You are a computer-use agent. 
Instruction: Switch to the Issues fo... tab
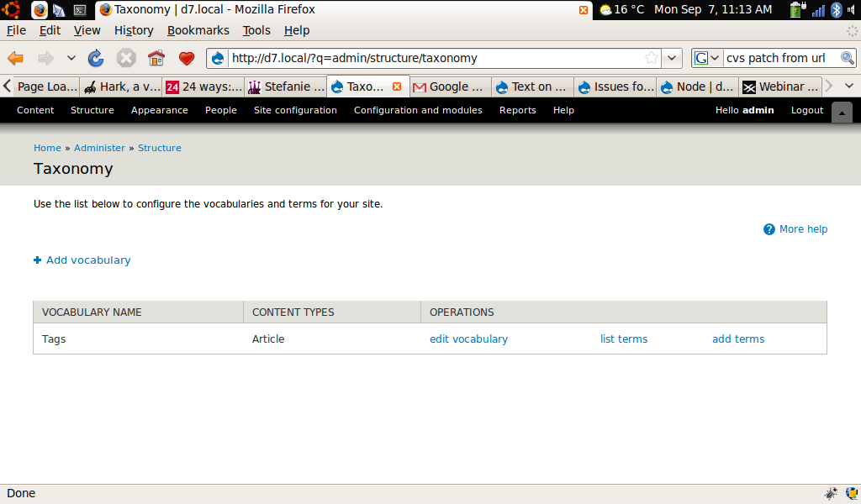[x=615, y=87]
